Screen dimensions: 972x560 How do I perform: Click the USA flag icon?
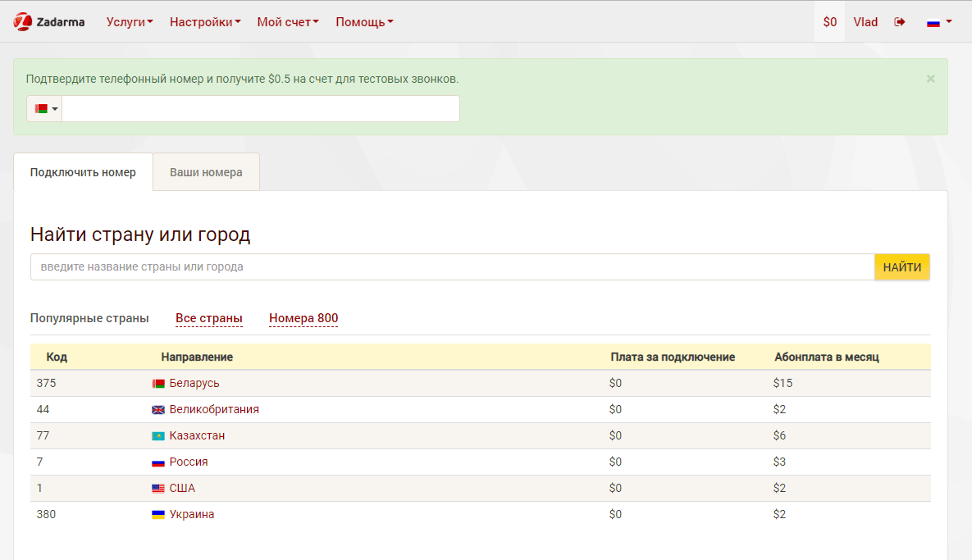point(158,489)
